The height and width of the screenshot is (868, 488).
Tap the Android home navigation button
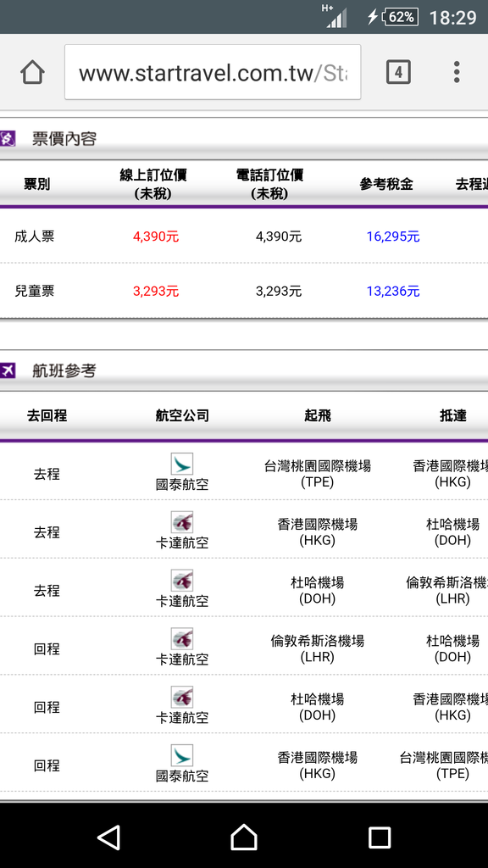click(244, 837)
